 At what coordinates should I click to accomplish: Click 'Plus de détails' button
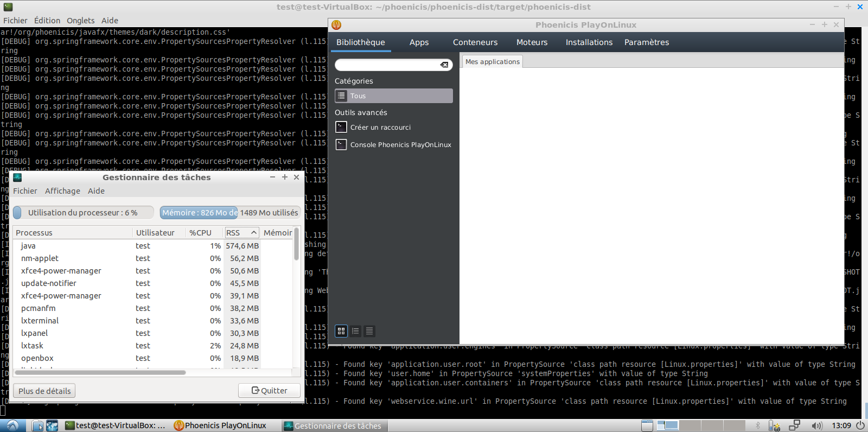pyautogui.click(x=44, y=391)
